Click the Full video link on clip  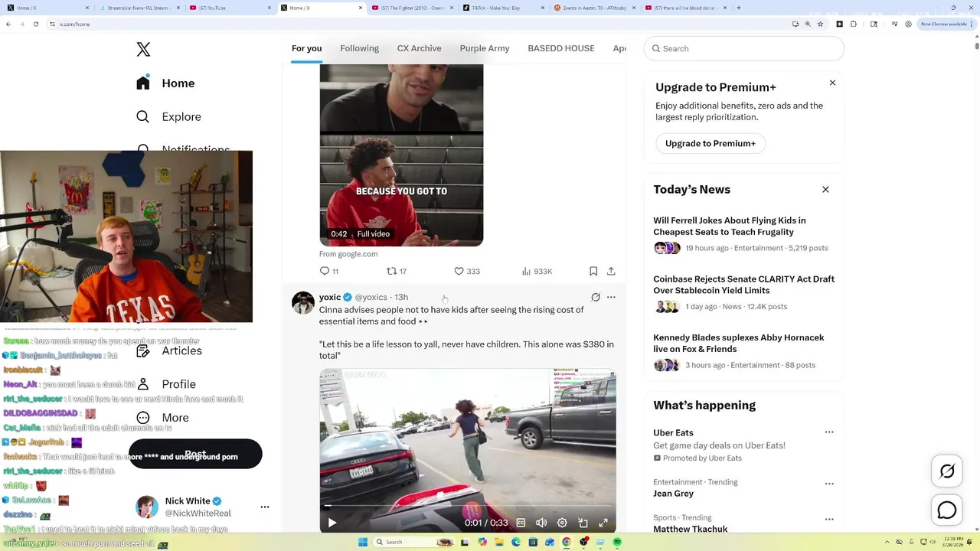point(373,234)
